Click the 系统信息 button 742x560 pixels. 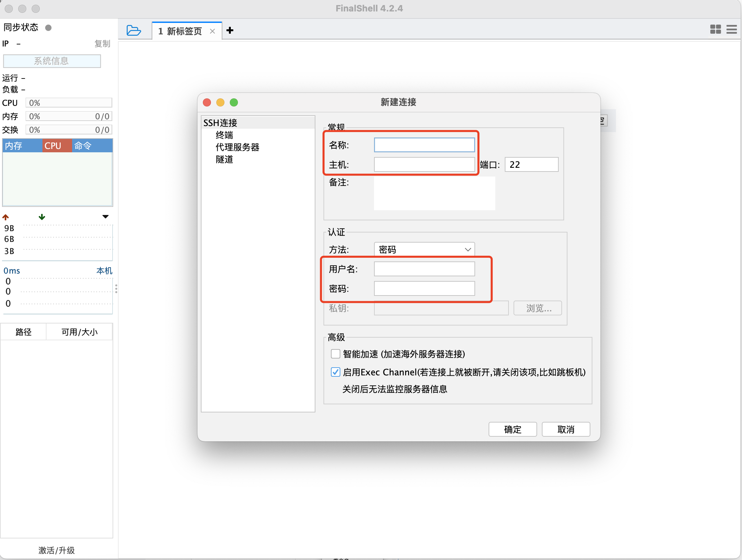[x=52, y=61]
